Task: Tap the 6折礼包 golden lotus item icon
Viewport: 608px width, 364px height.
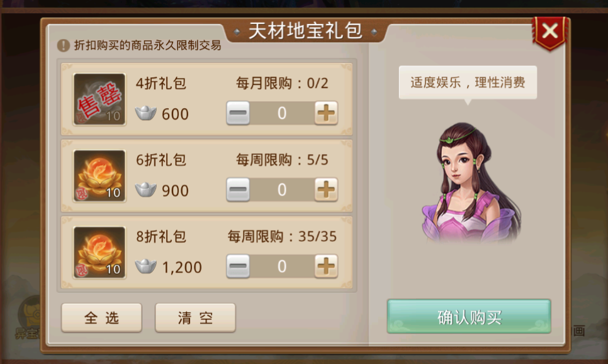Action: (99, 176)
